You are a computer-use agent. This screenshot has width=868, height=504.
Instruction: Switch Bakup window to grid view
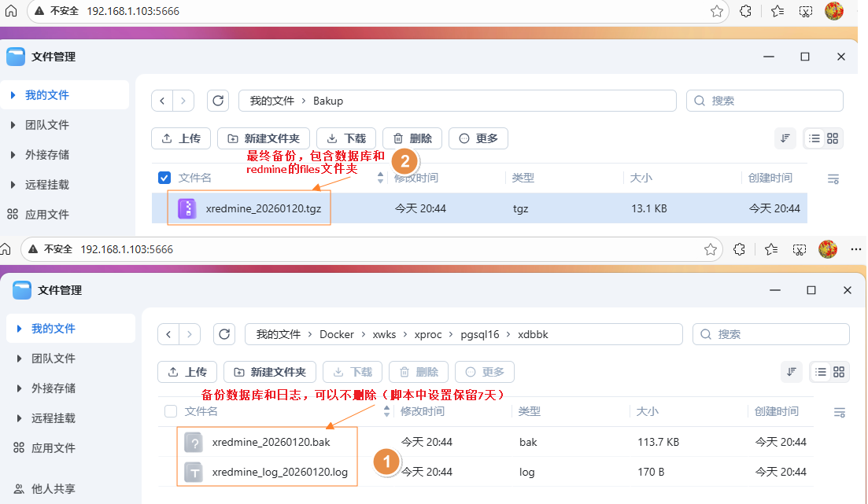(833, 138)
